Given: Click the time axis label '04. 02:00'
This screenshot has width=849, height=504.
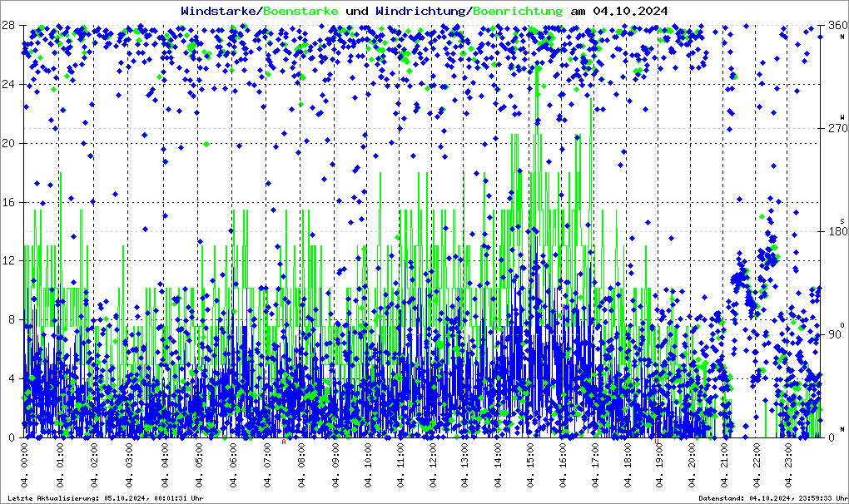Looking at the screenshot, I should click(x=94, y=465).
